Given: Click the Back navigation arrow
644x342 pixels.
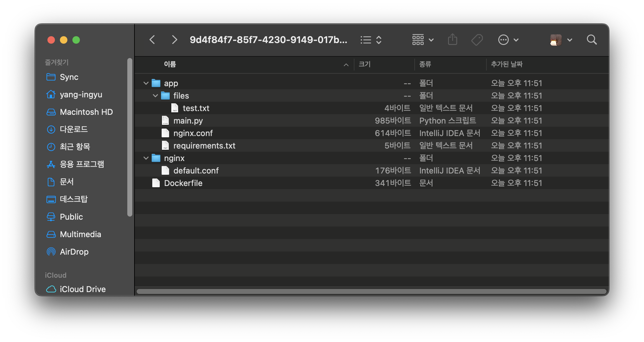Looking at the screenshot, I should point(152,40).
